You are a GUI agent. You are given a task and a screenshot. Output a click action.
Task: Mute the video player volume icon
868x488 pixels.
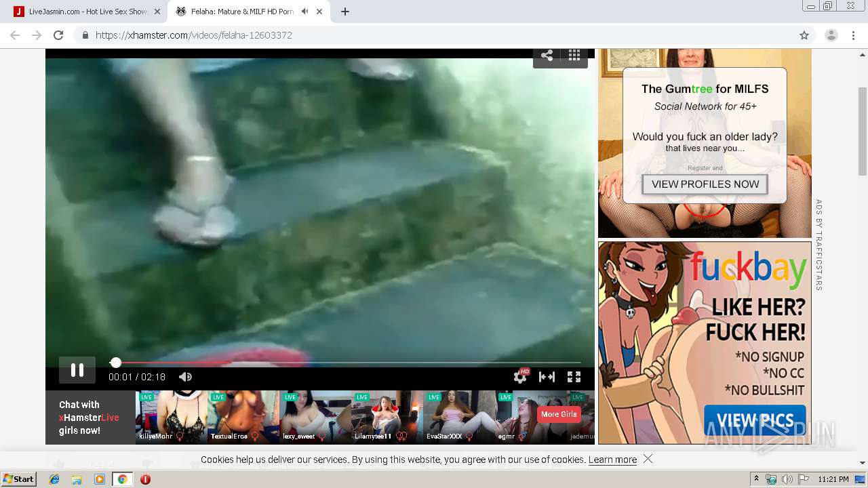click(x=185, y=377)
